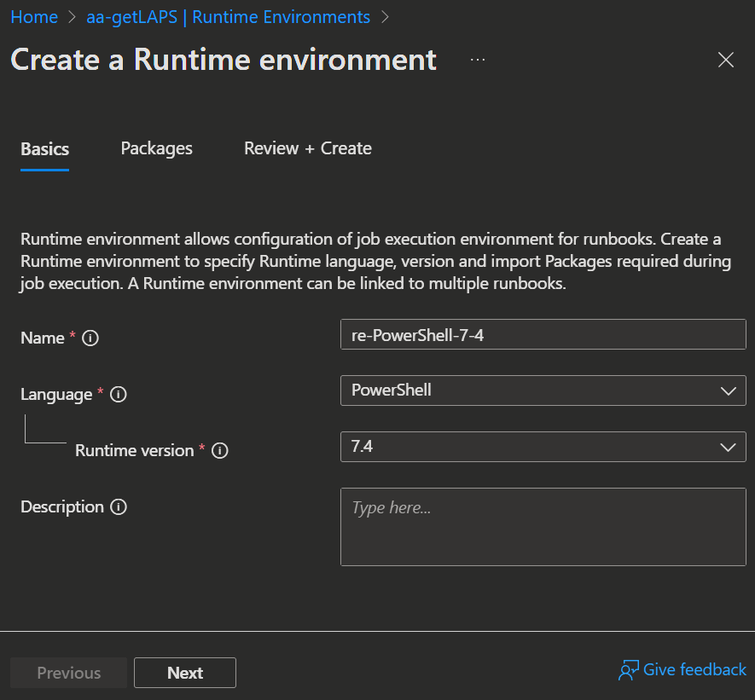Go to Home breadcrumb link

click(34, 17)
